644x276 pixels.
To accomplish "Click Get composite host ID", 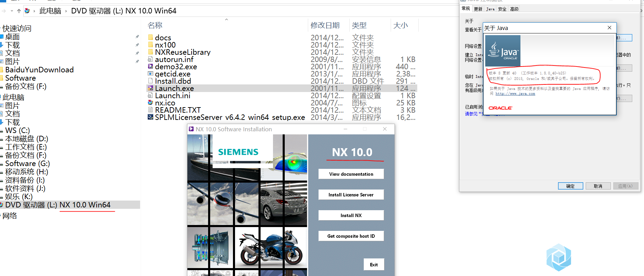I will (x=351, y=236).
